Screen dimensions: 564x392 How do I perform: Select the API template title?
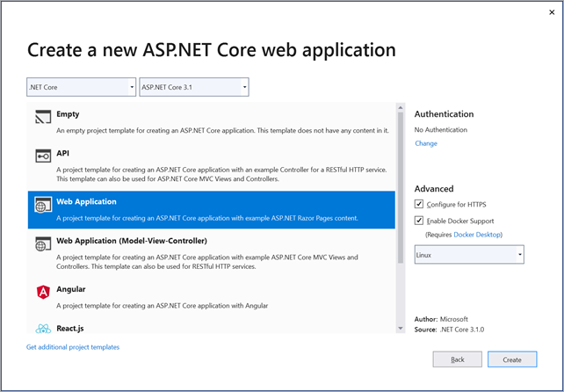(x=62, y=153)
